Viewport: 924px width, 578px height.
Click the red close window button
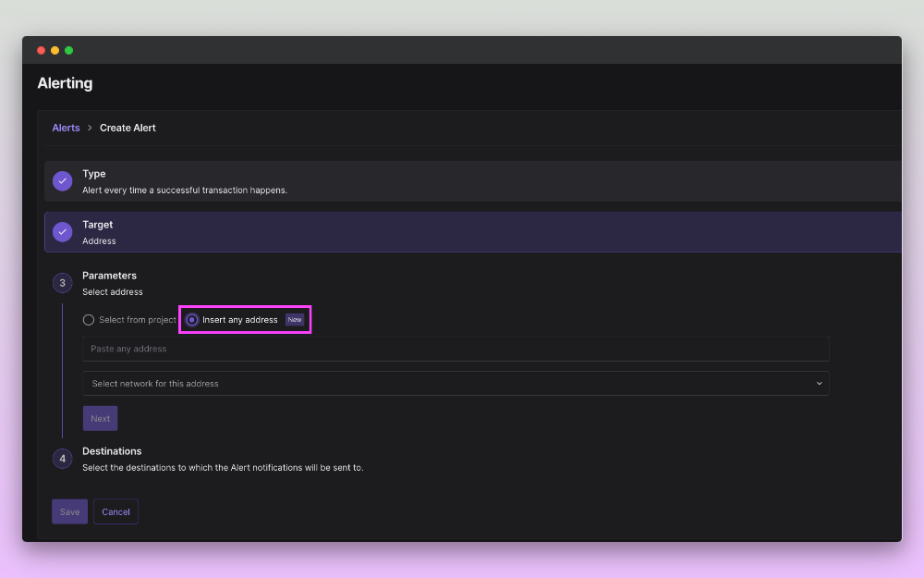(x=41, y=50)
